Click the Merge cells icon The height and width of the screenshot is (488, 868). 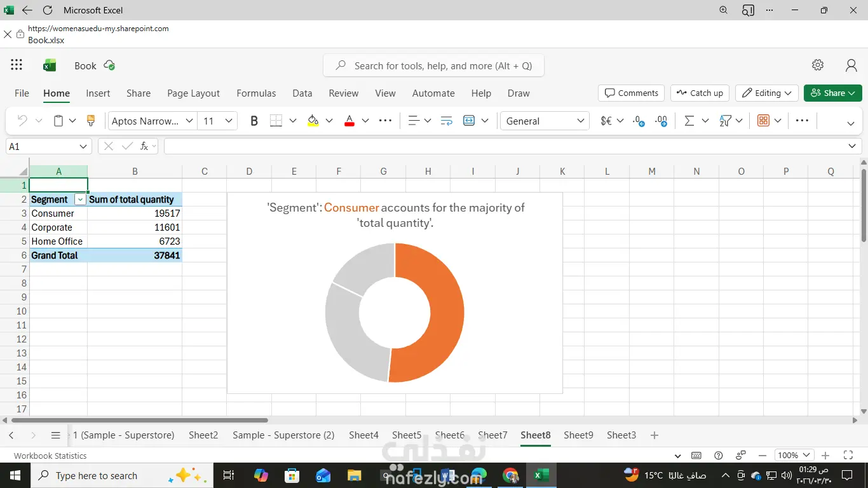click(469, 121)
